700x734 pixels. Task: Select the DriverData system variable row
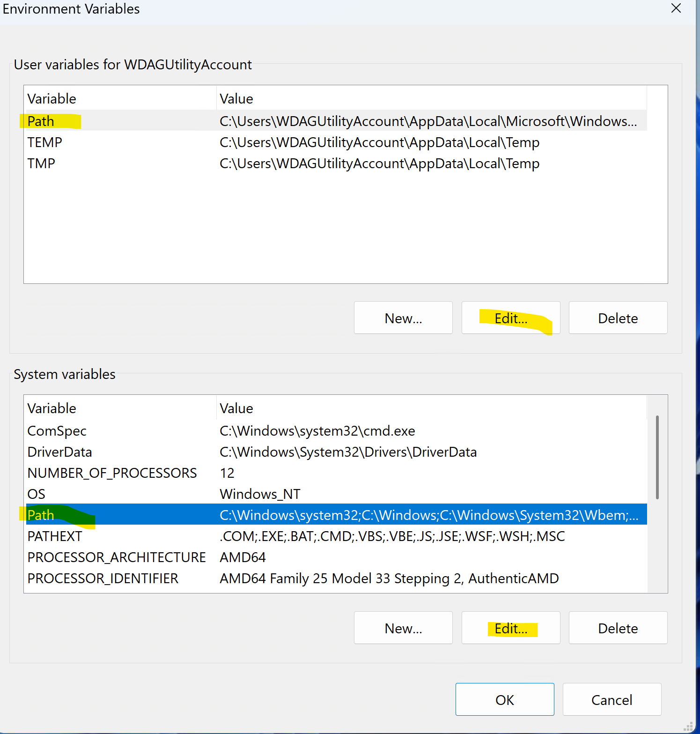(x=60, y=452)
